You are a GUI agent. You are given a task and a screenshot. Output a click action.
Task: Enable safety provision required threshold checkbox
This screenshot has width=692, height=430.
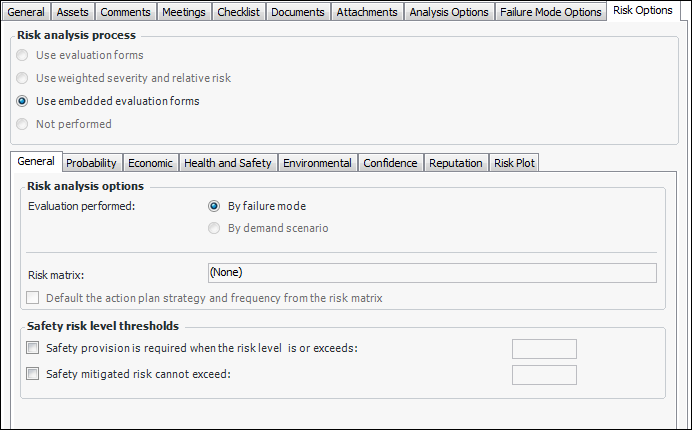coord(33,348)
